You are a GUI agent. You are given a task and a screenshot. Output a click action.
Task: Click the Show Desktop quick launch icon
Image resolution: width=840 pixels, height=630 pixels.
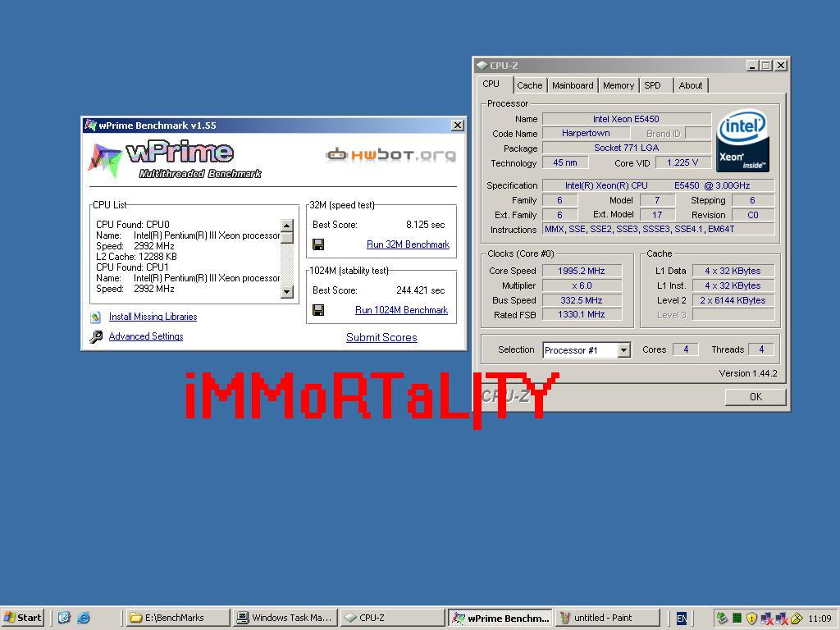[64, 618]
